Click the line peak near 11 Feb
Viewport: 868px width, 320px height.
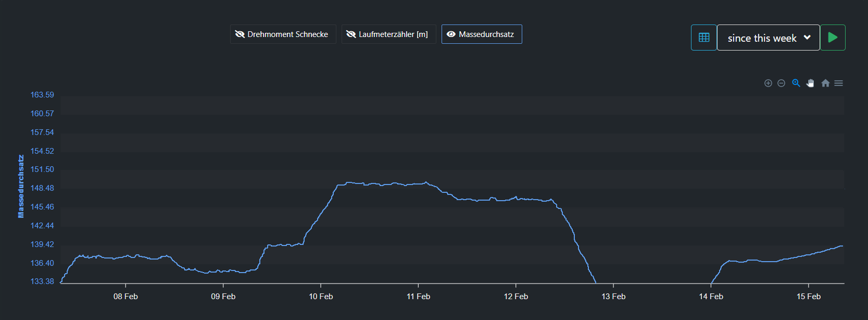tap(426, 182)
